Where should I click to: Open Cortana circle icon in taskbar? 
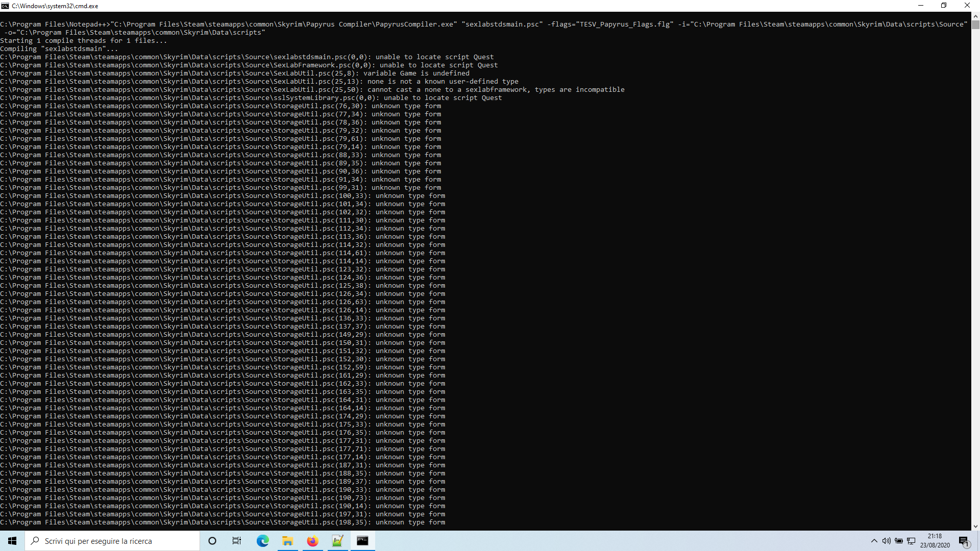coord(212,541)
